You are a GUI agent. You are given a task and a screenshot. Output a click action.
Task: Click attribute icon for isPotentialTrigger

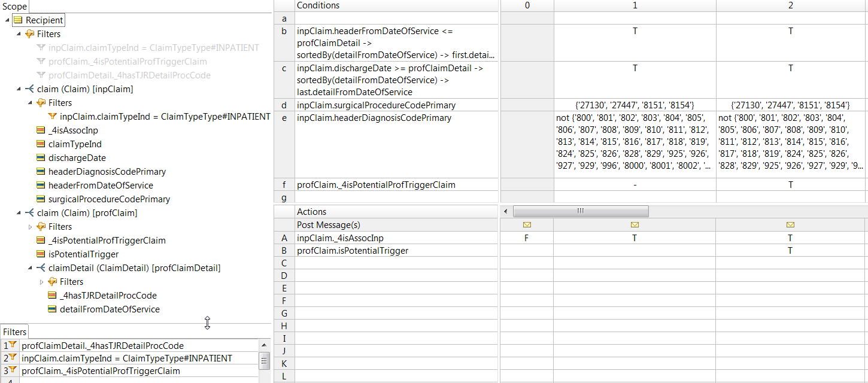tap(41, 254)
